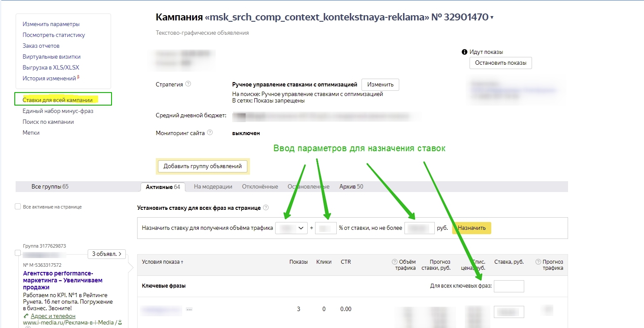Expand the 3 объявл. ads list
644x328 pixels.
click(x=107, y=254)
